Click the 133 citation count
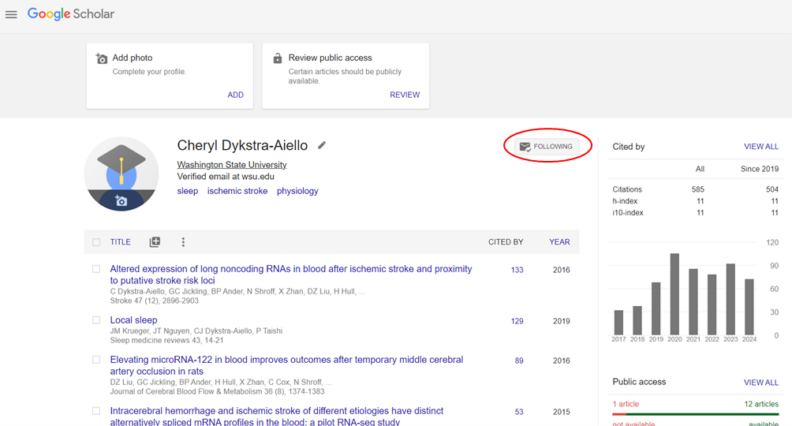Screen dimensions: 792x426 point(517,270)
